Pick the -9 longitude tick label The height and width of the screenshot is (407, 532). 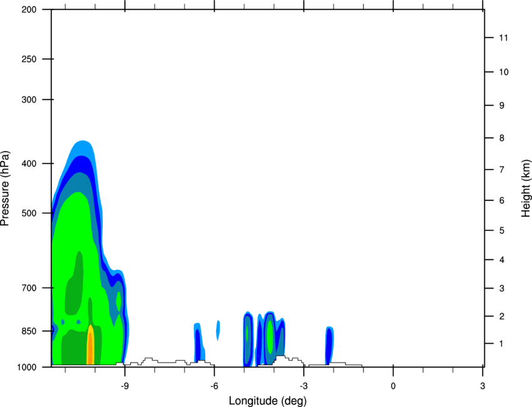tap(125, 386)
